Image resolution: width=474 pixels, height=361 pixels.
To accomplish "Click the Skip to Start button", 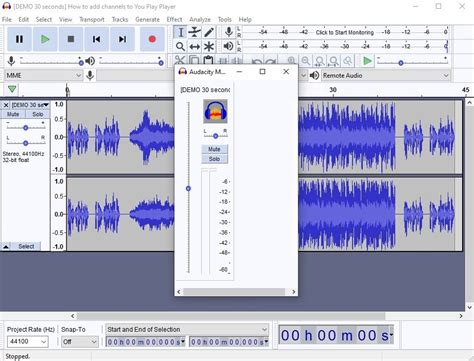I will click(x=96, y=39).
